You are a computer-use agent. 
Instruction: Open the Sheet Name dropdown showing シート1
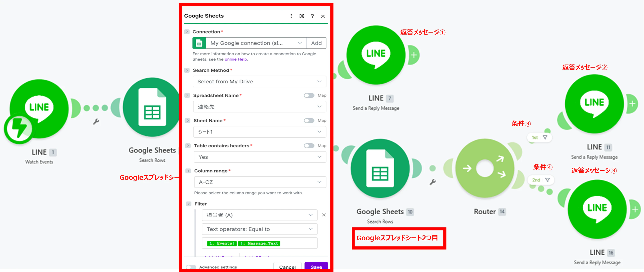(x=260, y=132)
